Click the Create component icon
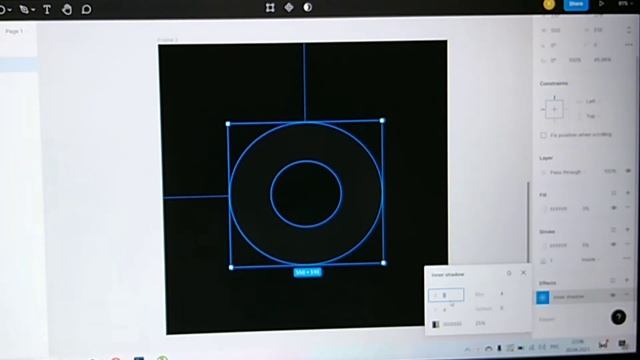640x360 pixels. [289, 7]
